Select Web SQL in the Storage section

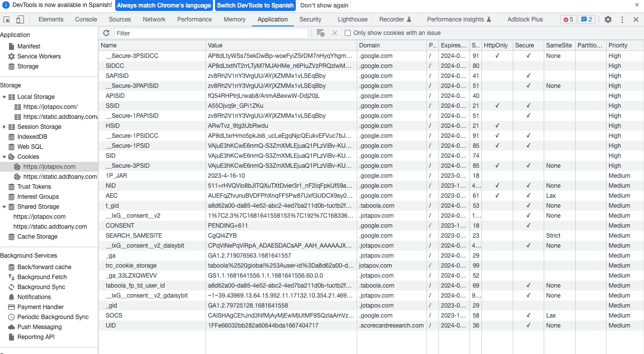(x=30, y=147)
